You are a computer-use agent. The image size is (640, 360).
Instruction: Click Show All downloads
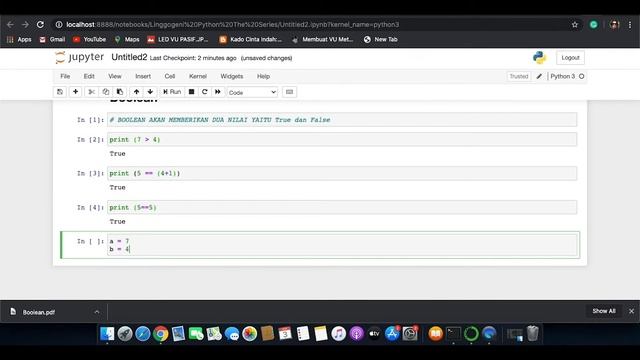click(604, 311)
